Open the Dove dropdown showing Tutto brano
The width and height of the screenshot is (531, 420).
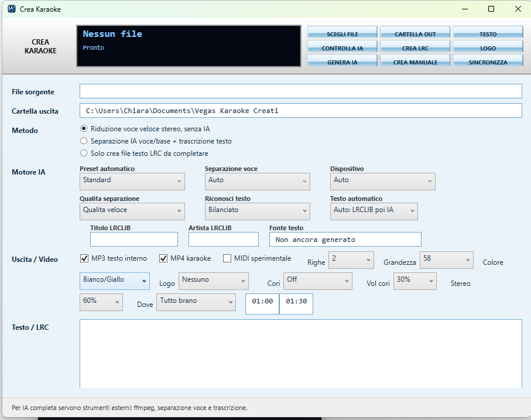(196, 302)
